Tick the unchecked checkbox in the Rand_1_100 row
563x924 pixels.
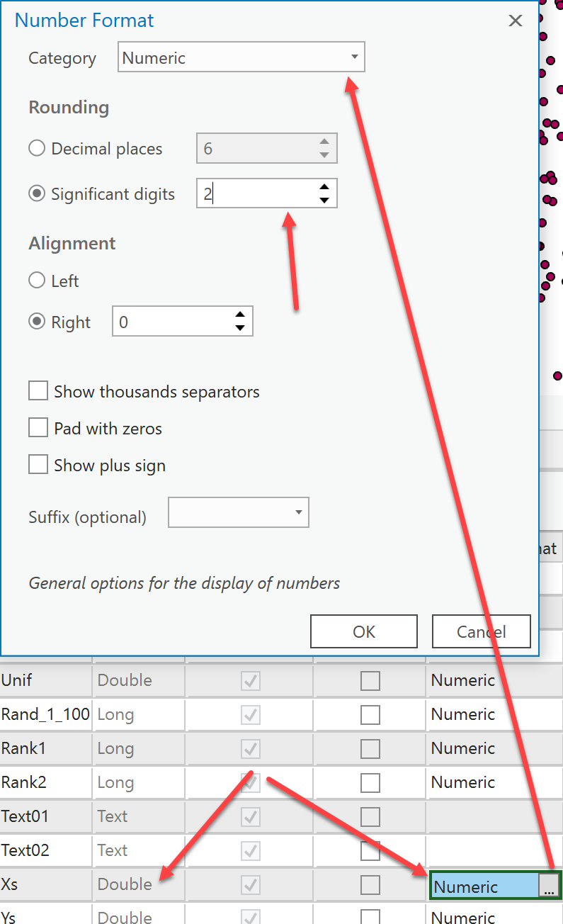pos(370,715)
